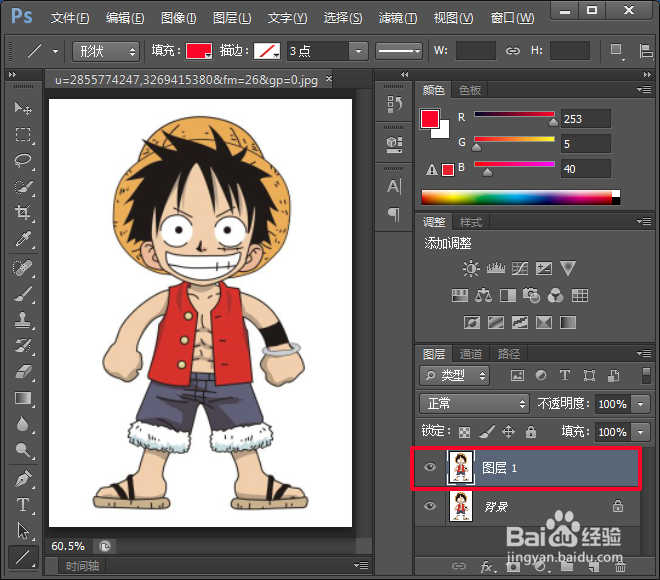Add a Curves adjustment

(520, 268)
